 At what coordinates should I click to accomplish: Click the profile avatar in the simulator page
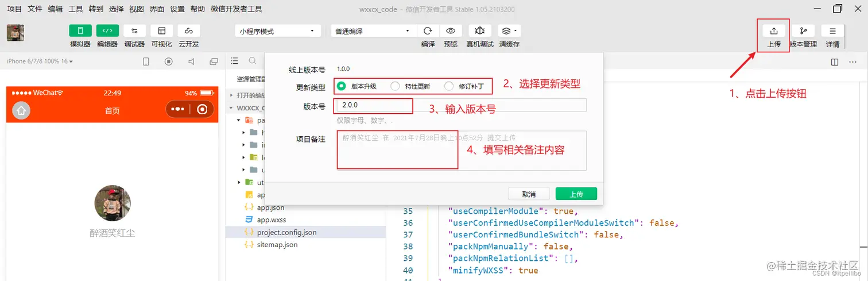click(113, 203)
